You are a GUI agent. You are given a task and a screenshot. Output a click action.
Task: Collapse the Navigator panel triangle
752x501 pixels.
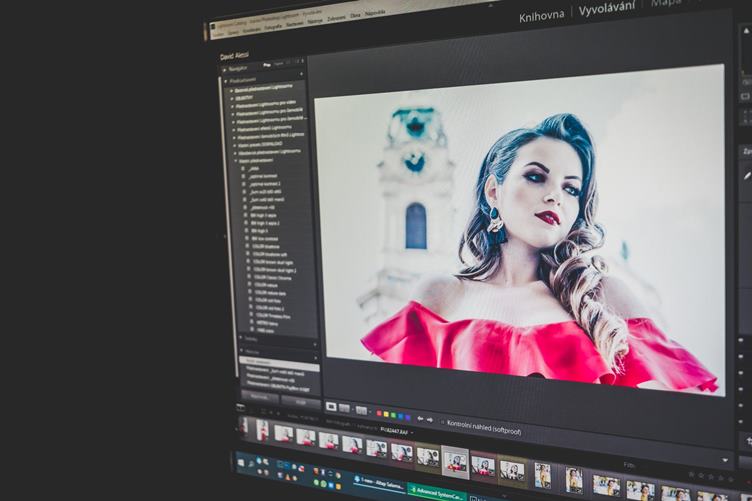tap(224, 70)
